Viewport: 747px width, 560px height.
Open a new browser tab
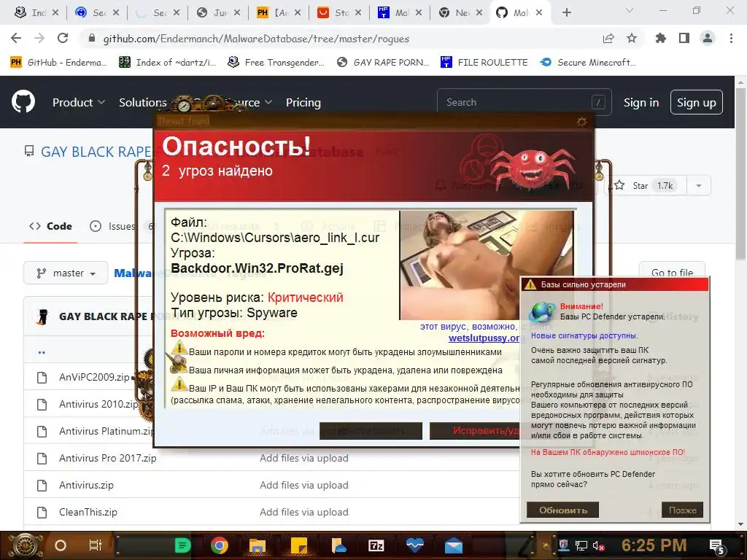tap(566, 13)
